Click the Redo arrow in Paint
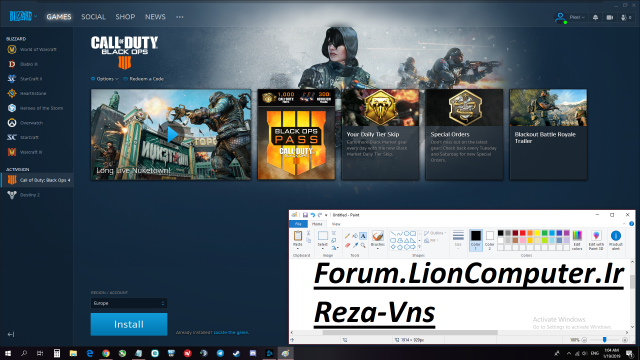Screen dimensions: 640x360 320,215
